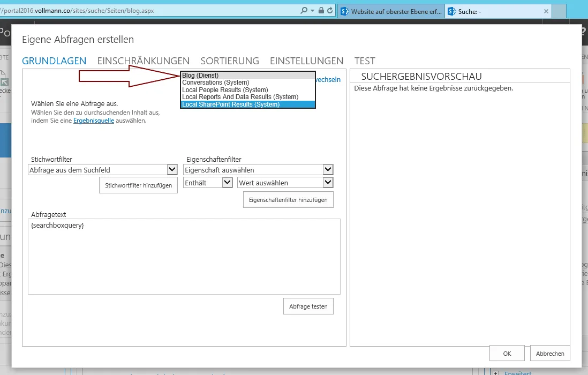Go to the SORTIERUNG tab

(x=230, y=61)
